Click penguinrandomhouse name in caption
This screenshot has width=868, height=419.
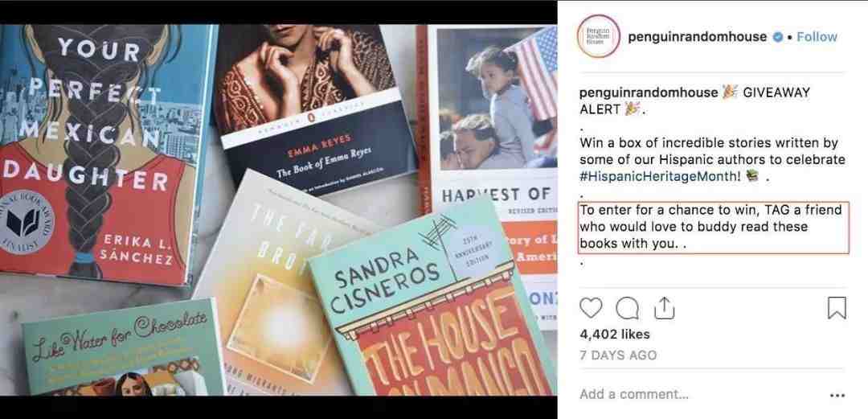tap(649, 92)
